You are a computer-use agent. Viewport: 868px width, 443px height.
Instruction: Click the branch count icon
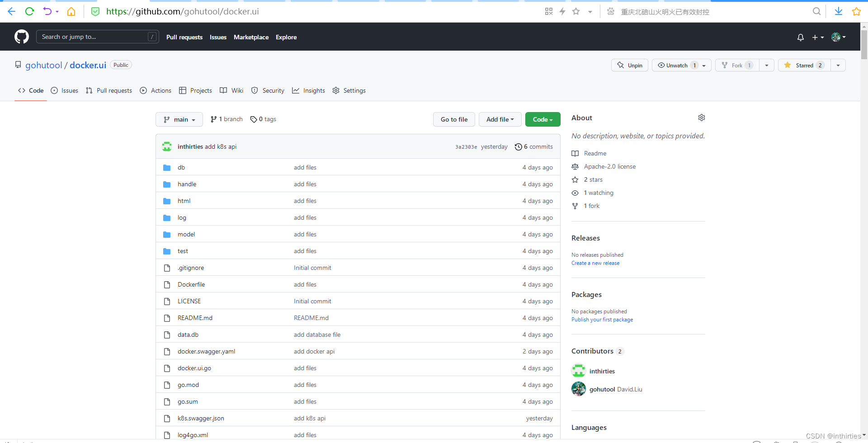click(x=213, y=119)
